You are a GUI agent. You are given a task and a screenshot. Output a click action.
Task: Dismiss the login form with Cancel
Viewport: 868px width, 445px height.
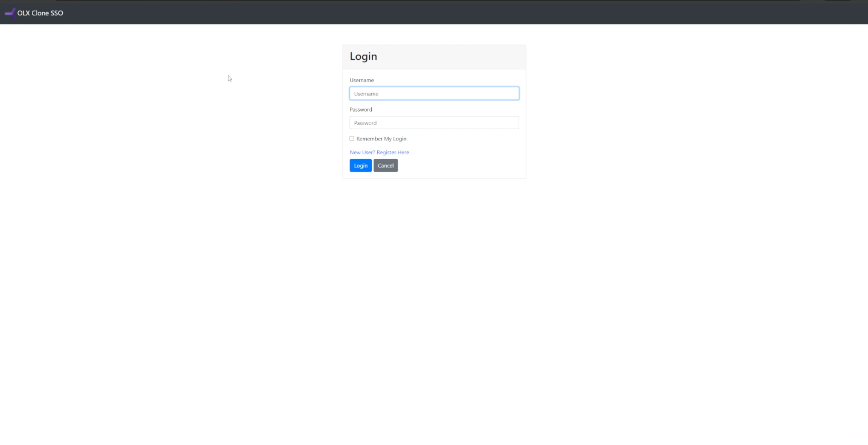pyautogui.click(x=385, y=166)
